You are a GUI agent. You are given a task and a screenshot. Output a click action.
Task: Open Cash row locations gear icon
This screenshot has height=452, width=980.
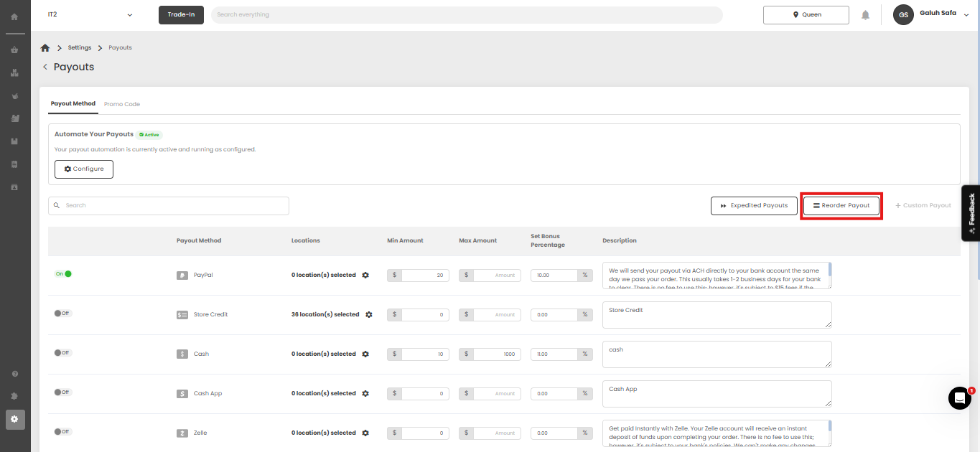pyautogui.click(x=365, y=354)
